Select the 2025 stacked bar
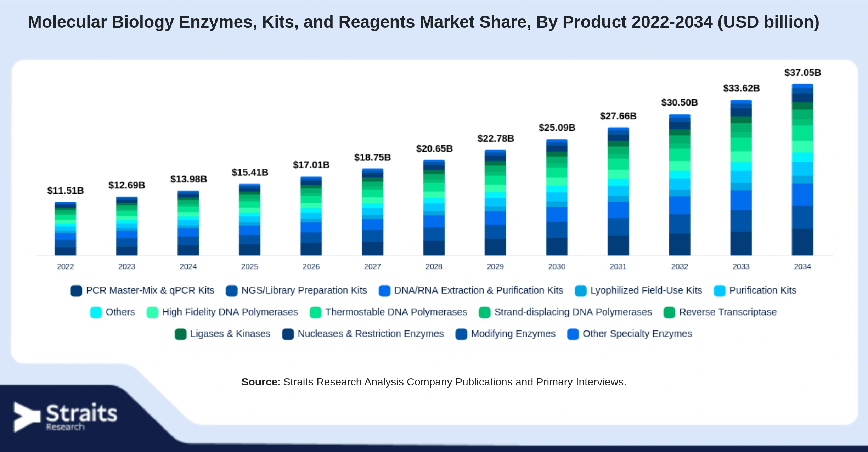The width and height of the screenshot is (868, 452). point(250,220)
